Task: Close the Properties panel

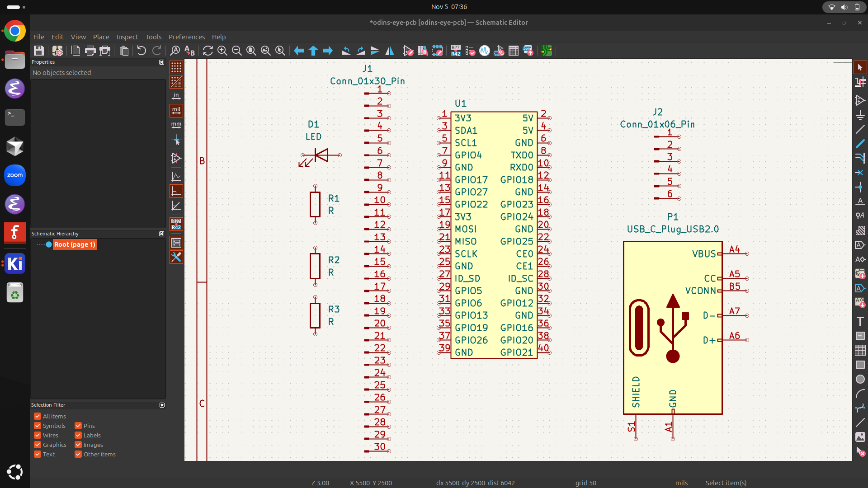Action: pos(162,62)
